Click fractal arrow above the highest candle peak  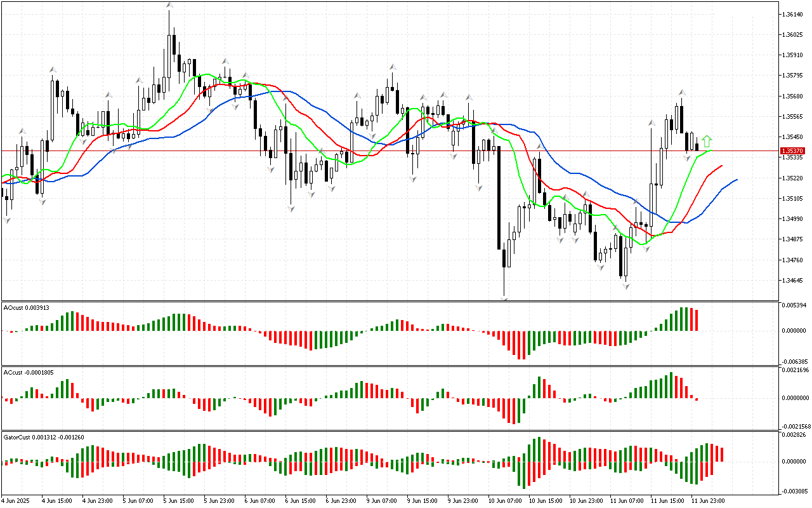(x=169, y=6)
